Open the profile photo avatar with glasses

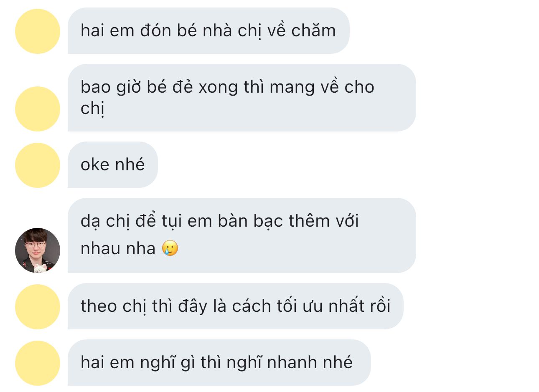38,250
